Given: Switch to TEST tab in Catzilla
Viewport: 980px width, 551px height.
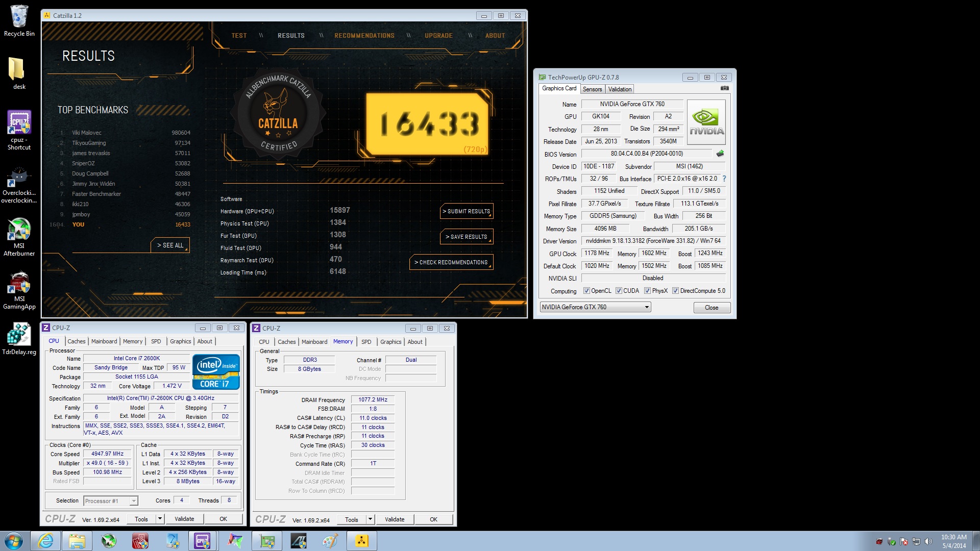Looking at the screenshot, I should coord(239,36).
